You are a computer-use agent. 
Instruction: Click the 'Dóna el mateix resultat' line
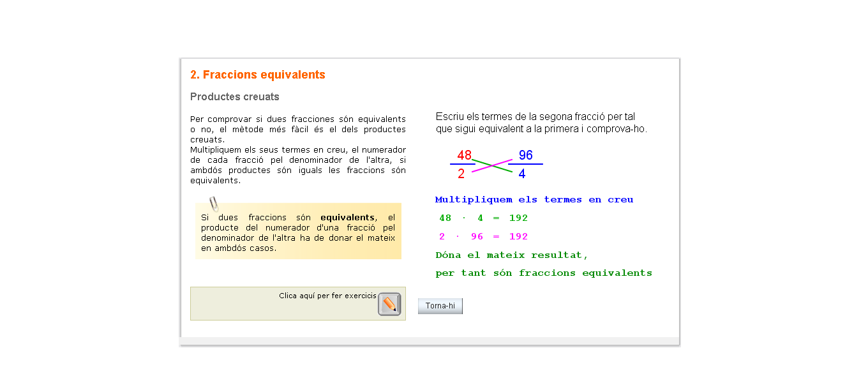pos(511,255)
